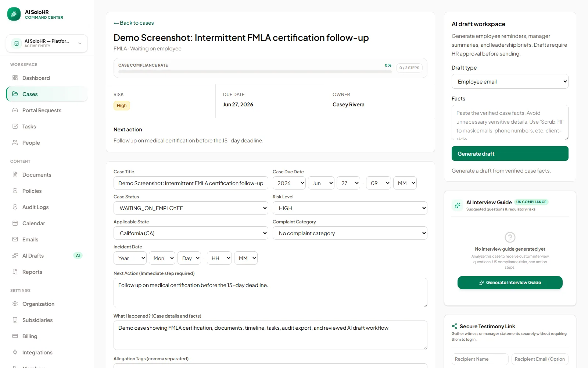
Task: Open the Incident Date HH dropdown
Action: pyautogui.click(x=219, y=258)
